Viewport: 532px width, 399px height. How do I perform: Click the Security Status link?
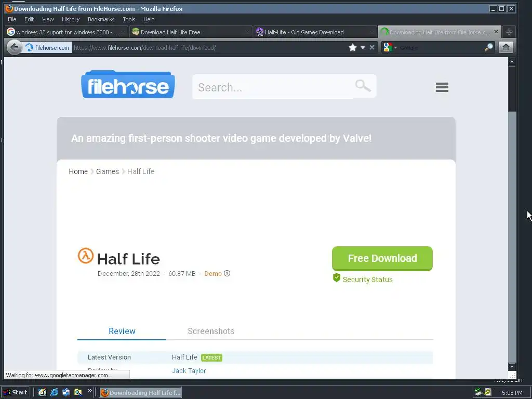367,280
